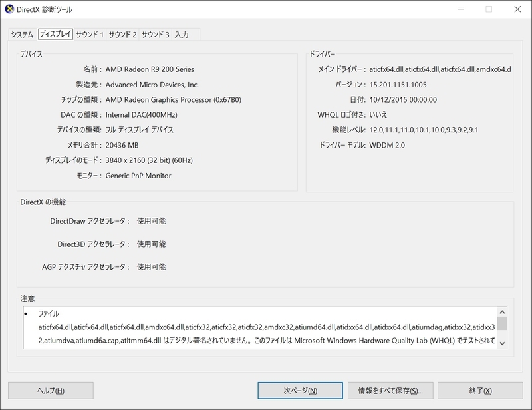Click the main driver aticfx64.dll list
The image size is (532, 410).
[x=440, y=69]
